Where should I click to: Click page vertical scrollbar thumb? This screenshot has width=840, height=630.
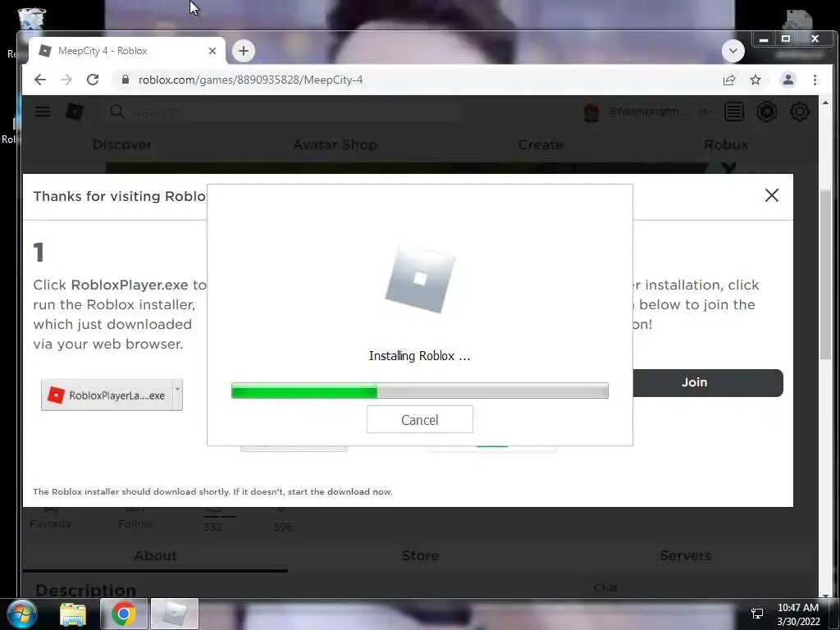pos(825,275)
